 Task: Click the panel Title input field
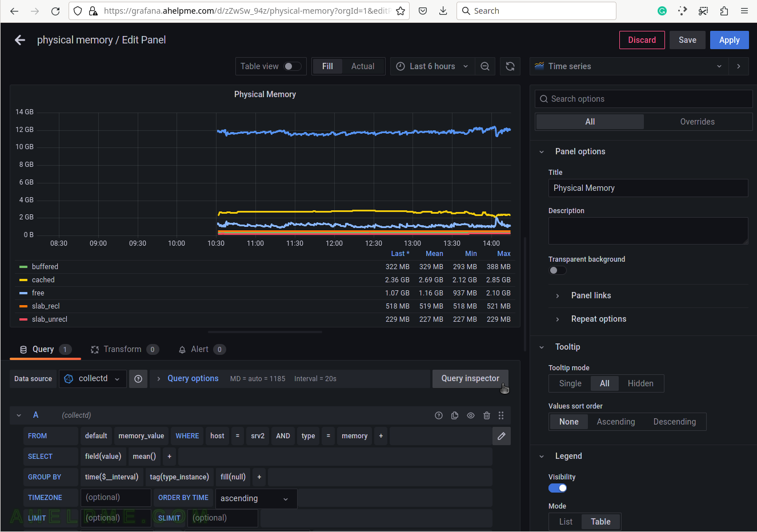pos(648,188)
